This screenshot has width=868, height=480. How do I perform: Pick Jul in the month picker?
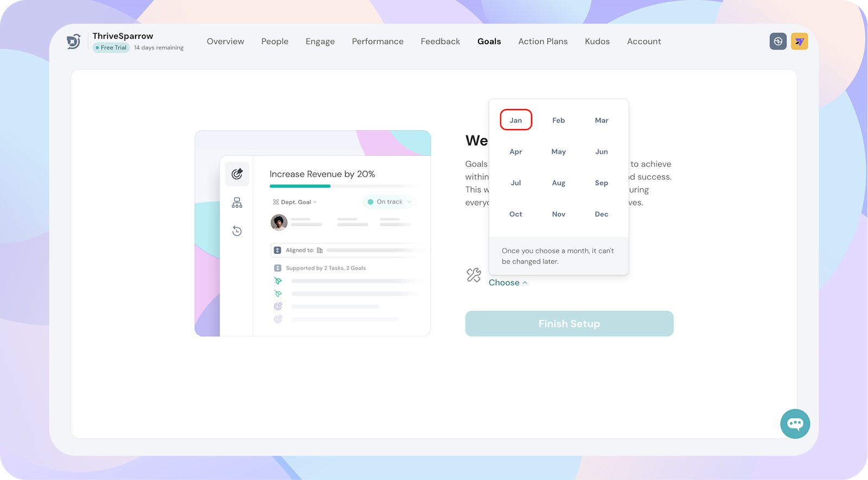click(516, 183)
